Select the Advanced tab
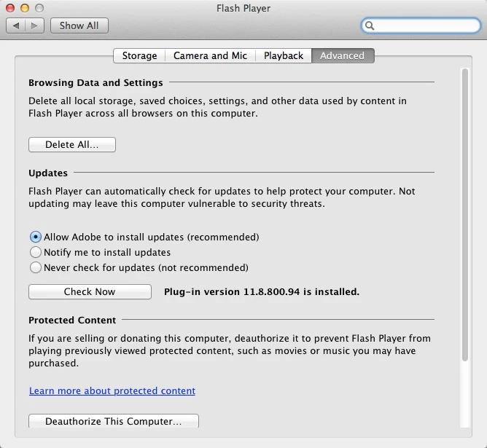This screenshot has height=448, width=487. click(x=343, y=55)
